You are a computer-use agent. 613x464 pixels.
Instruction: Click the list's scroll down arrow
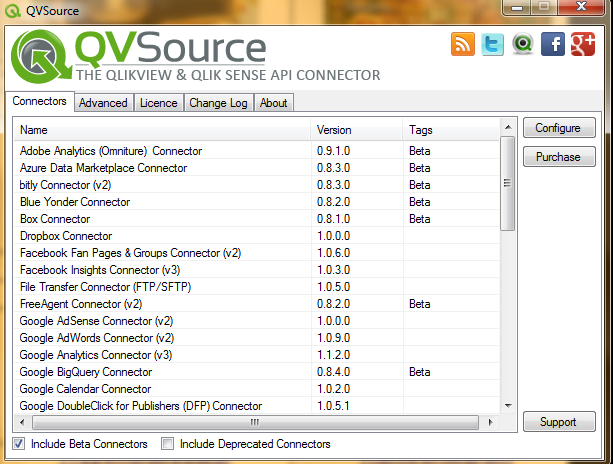508,406
